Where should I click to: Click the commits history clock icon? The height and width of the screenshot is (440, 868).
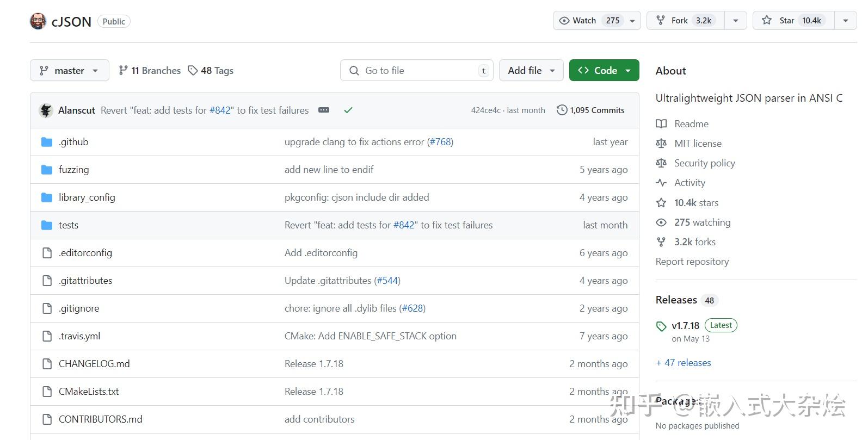562,110
